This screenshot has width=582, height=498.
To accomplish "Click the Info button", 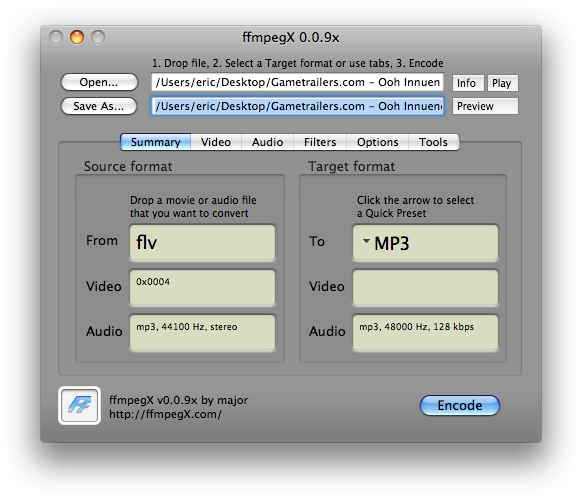I will click(x=468, y=83).
